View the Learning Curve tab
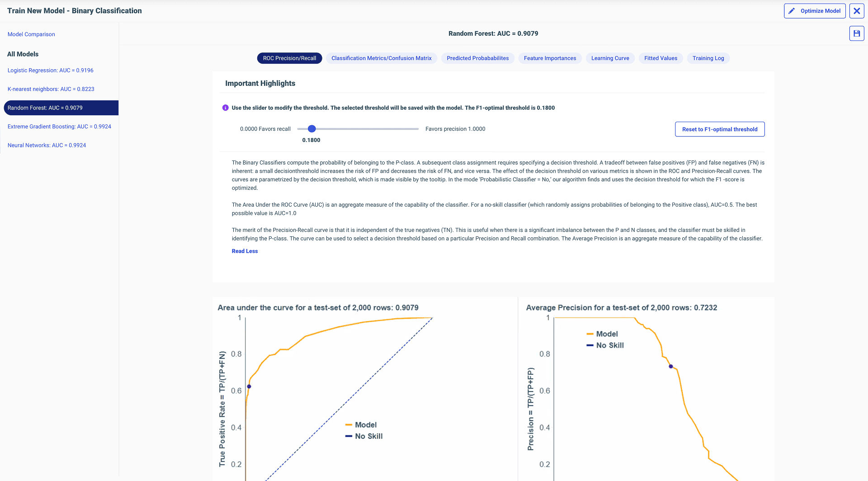Image resolution: width=868 pixels, height=481 pixels. point(610,58)
